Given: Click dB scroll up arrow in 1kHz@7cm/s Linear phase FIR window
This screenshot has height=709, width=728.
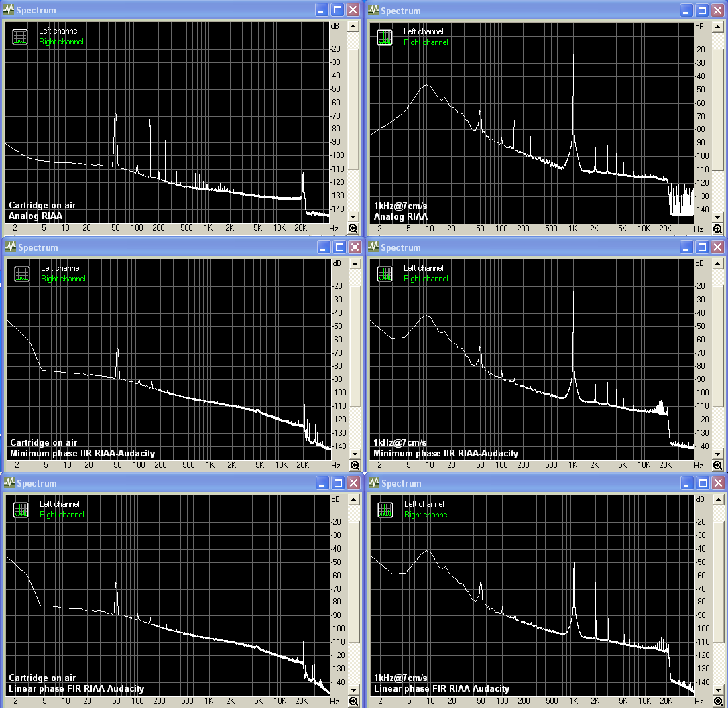Looking at the screenshot, I should (x=718, y=499).
